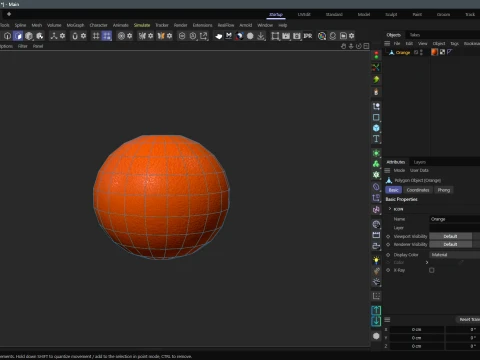
Task: Open the Coordinates tab in Attributes
Action: 418,190
